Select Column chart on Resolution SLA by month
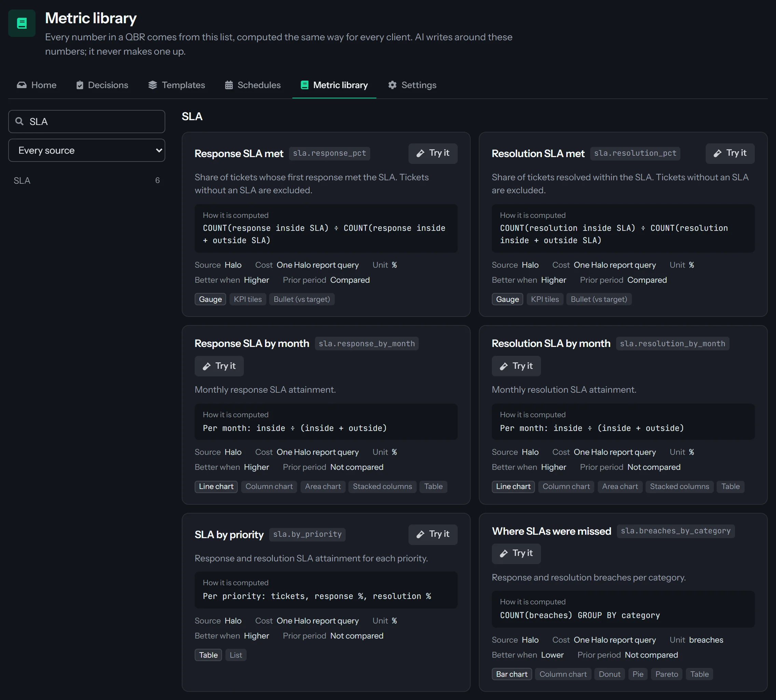The width and height of the screenshot is (776, 700). 566,487
